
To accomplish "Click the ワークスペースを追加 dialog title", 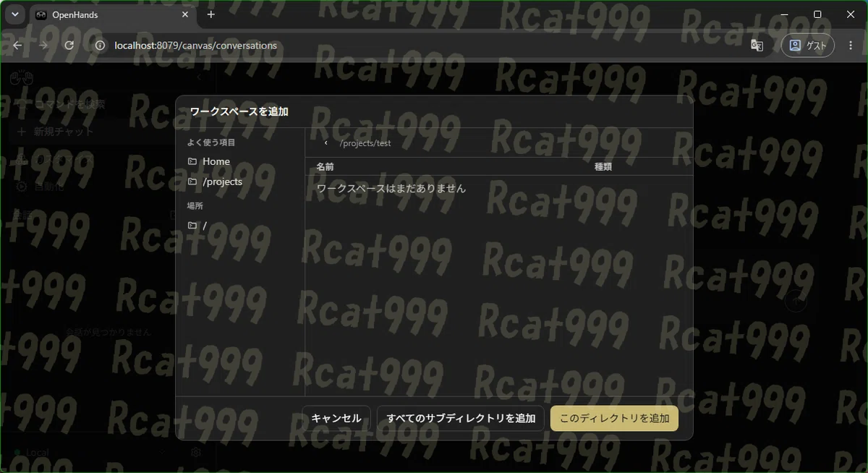I will point(239,111).
